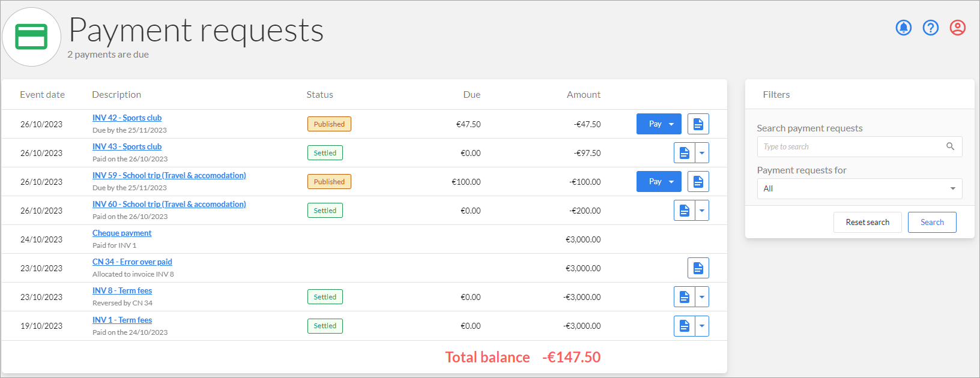Open CN 34 - Error over paid link
The height and width of the screenshot is (378, 980).
click(132, 262)
